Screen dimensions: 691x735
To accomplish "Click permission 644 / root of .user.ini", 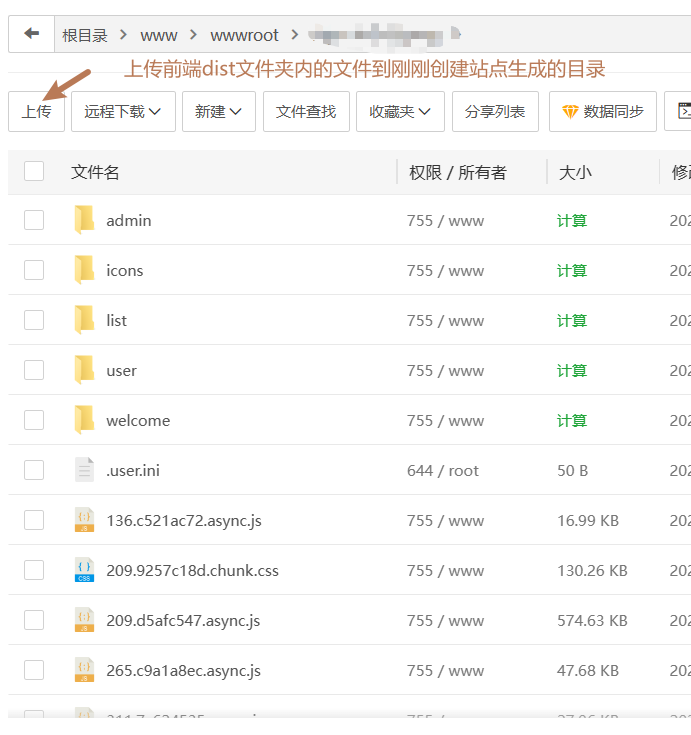I will [x=443, y=471].
